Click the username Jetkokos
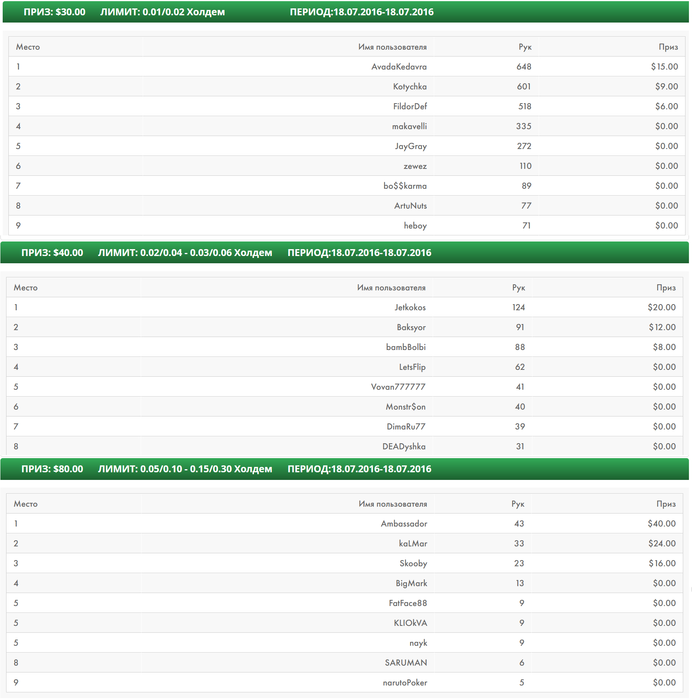The image size is (692, 700). (x=410, y=308)
